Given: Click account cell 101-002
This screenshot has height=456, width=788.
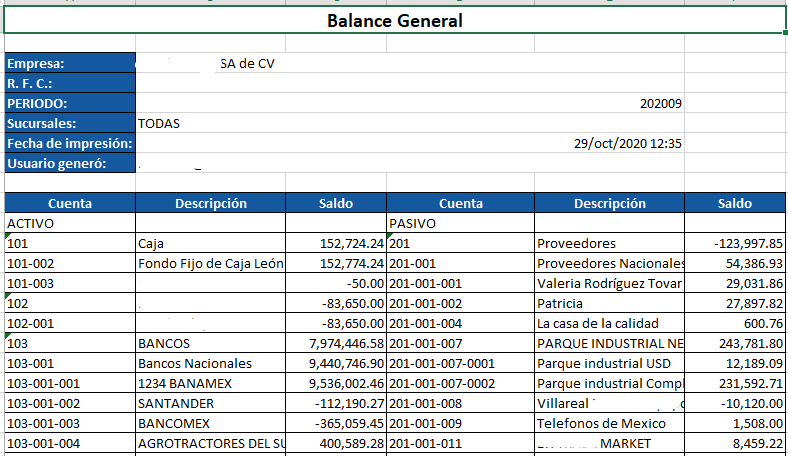Looking at the screenshot, I should pyautogui.click(x=70, y=263).
